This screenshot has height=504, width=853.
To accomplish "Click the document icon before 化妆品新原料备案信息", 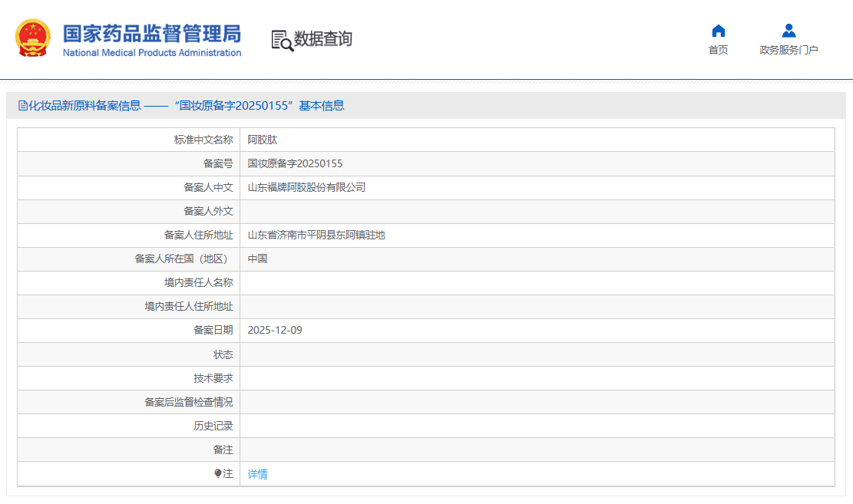I will pyautogui.click(x=22, y=106).
